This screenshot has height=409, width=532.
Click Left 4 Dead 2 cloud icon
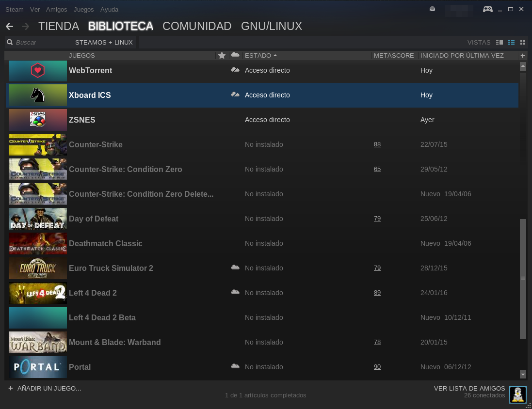(235, 292)
